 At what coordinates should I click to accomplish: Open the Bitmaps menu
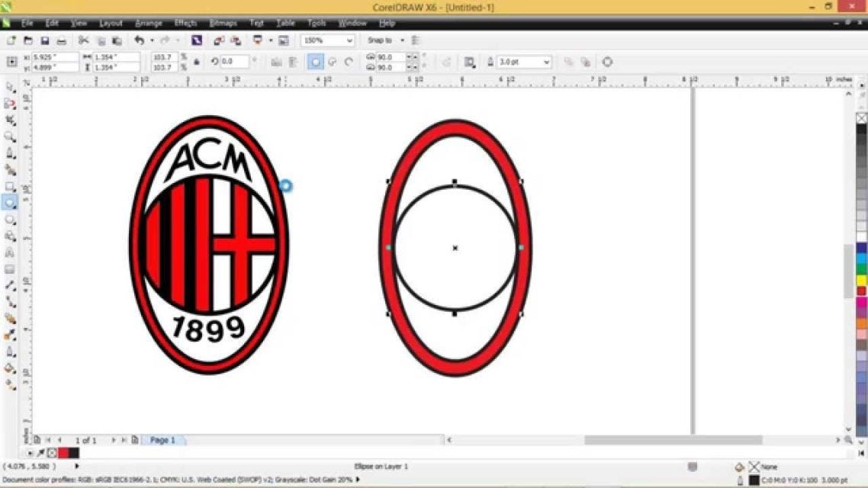click(x=222, y=23)
